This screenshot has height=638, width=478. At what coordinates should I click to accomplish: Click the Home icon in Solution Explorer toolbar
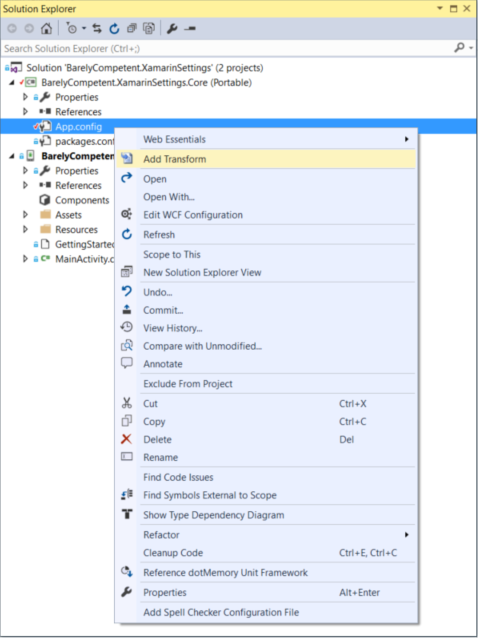[x=46, y=29]
